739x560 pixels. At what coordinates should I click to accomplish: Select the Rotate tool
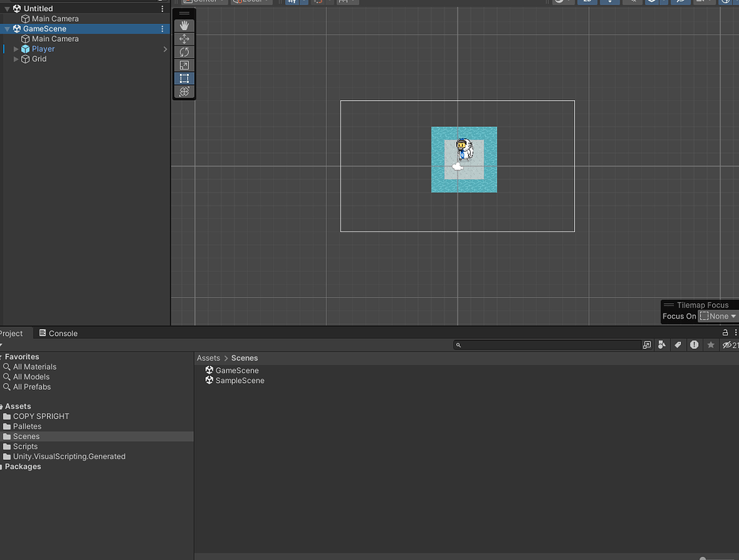(184, 52)
